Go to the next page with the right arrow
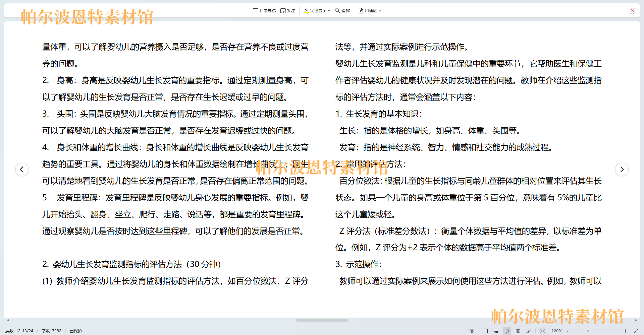The width and height of the screenshot is (644, 335). pos(622,169)
